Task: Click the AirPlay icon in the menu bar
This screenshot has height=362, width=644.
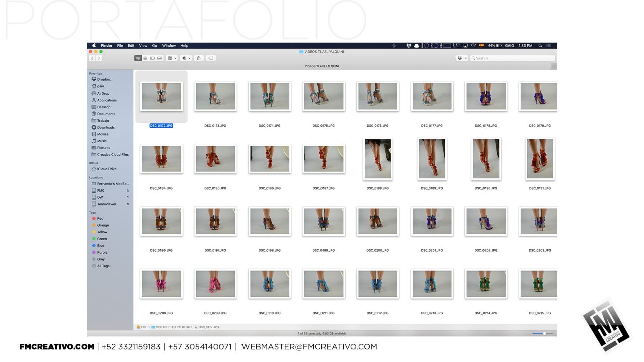Action: 465,46
